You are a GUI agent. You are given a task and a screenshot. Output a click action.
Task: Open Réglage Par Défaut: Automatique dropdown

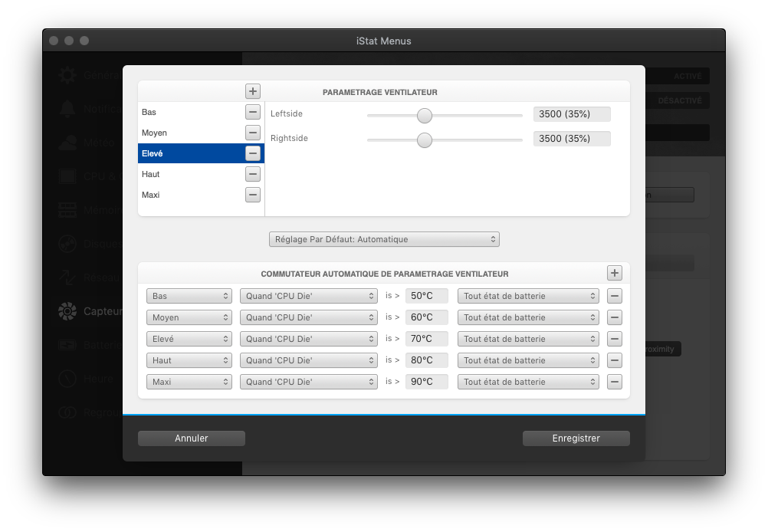(384, 239)
